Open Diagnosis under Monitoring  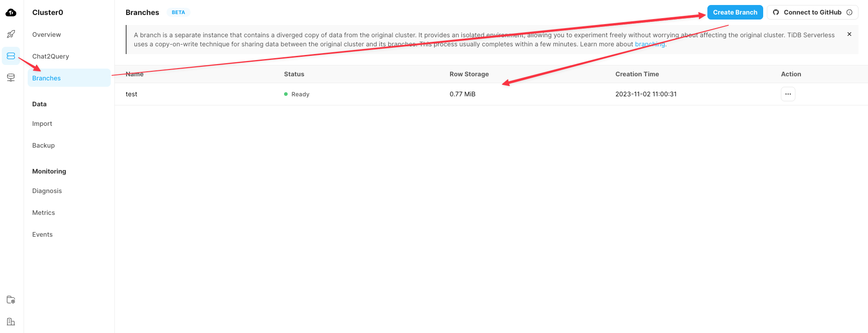click(x=47, y=191)
